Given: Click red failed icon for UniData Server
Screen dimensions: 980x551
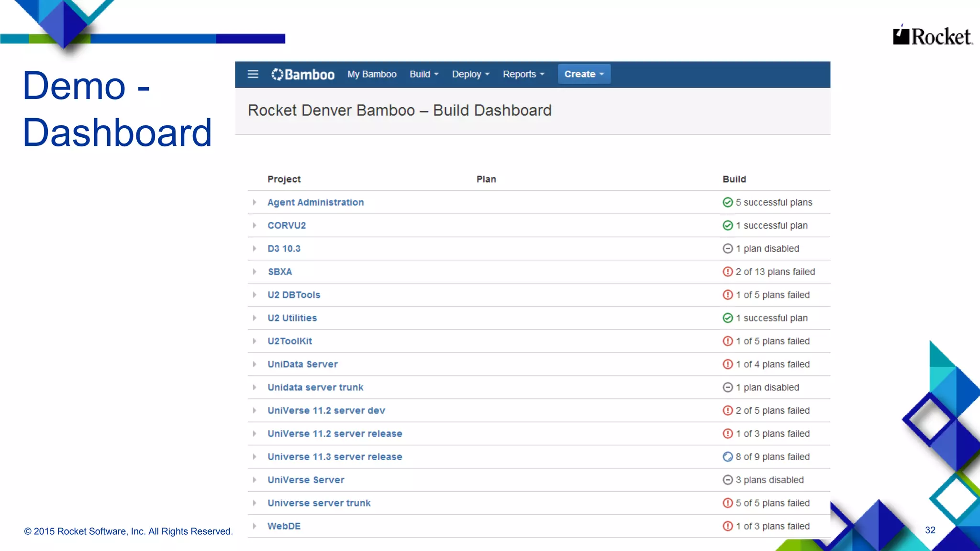Looking at the screenshot, I should coord(728,364).
